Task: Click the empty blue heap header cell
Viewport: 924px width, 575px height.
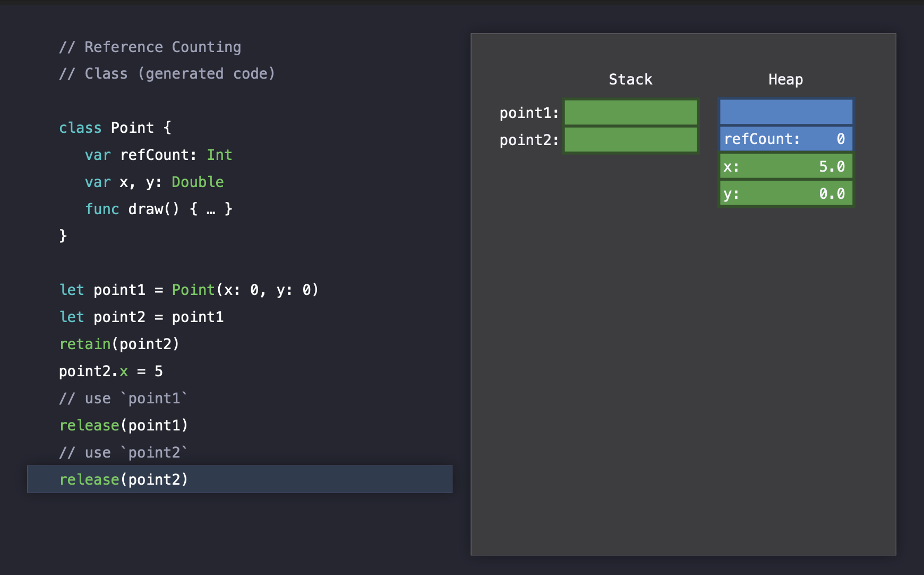Action: (x=786, y=112)
